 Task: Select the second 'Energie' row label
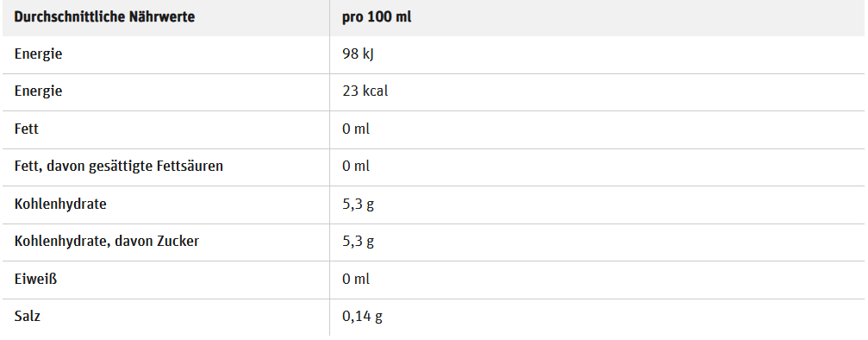coord(38,91)
